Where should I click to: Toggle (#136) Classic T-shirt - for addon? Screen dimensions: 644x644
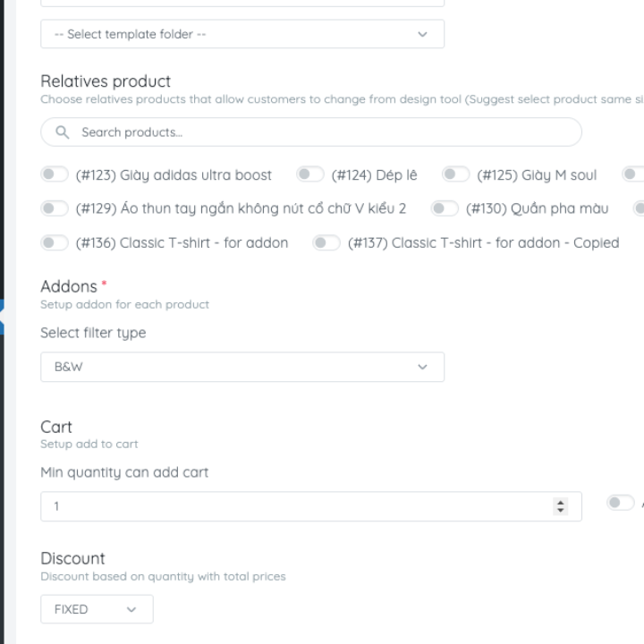[55, 242]
